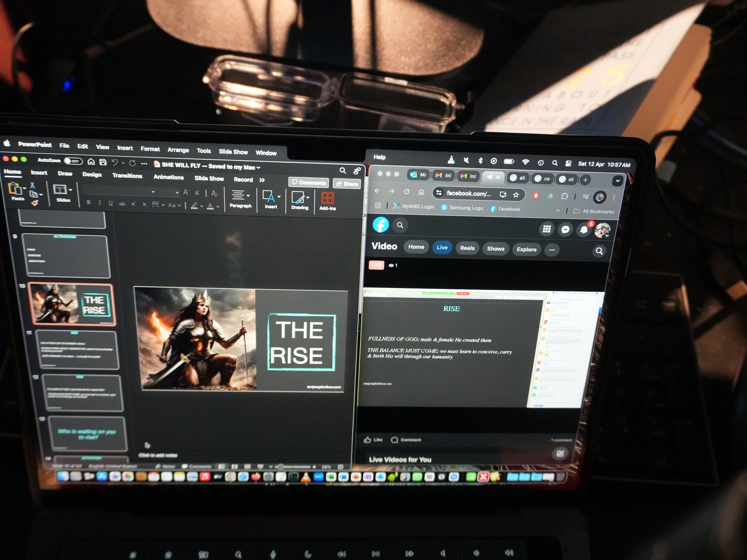This screenshot has width=747, height=560.
Task: Click the Share button
Action: (347, 184)
